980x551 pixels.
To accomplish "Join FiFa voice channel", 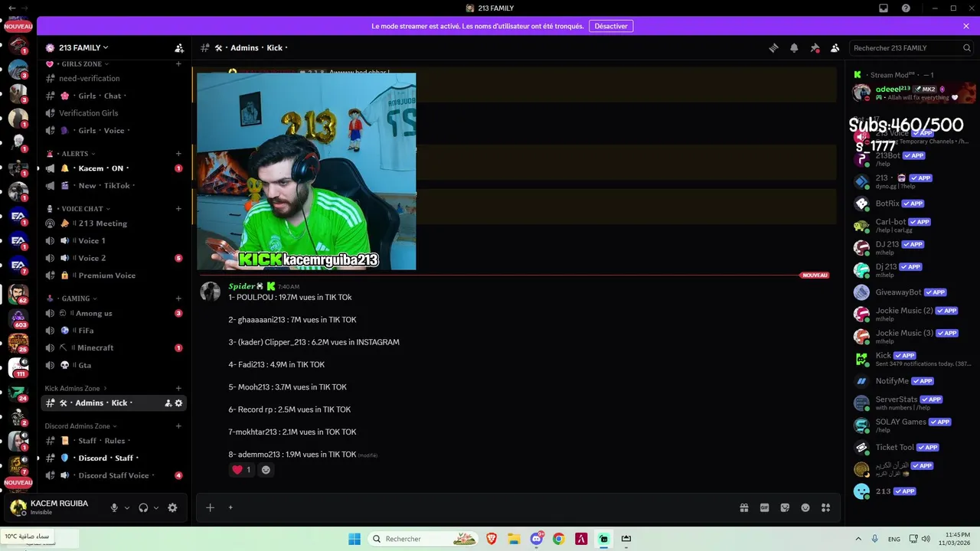I will tap(113, 331).
